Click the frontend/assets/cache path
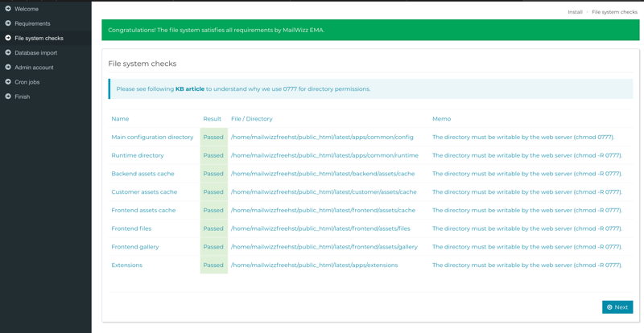Image resolution: width=644 pixels, height=333 pixels. pyautogui.click(x=323, y=210)
